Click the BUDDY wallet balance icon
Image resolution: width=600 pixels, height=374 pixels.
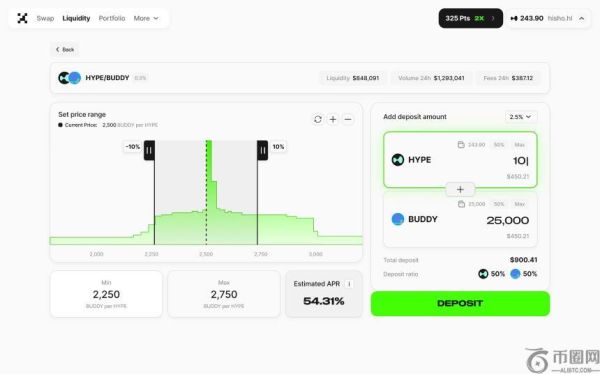461,204
